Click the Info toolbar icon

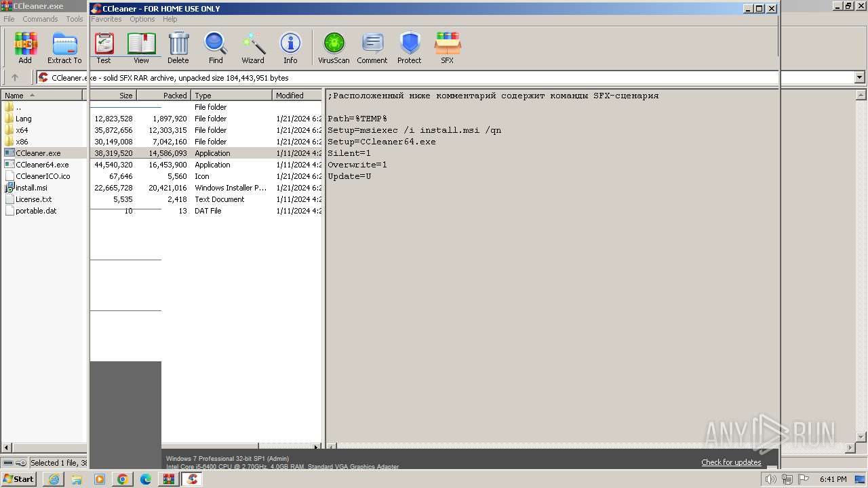click(x=290, y=47)
